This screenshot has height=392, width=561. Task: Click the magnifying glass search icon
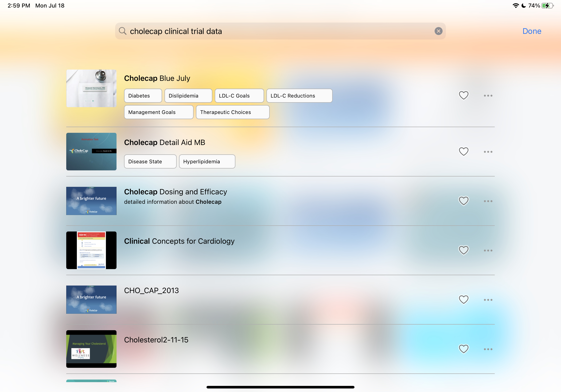122,31
